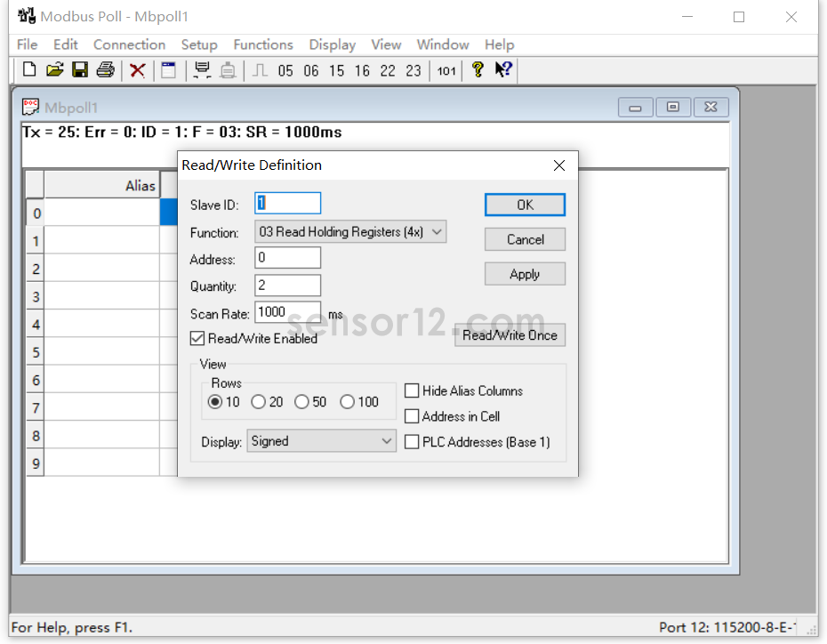Image resolution: width=827 pixels, height=644 pixels.
Task: Open the Function dropdown list
Action: coord(436,231)
